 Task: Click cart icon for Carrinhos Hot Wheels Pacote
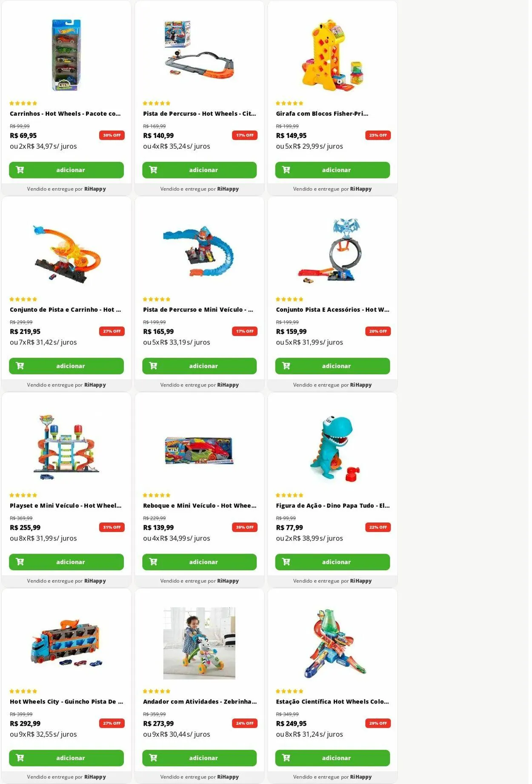point(20,170)
